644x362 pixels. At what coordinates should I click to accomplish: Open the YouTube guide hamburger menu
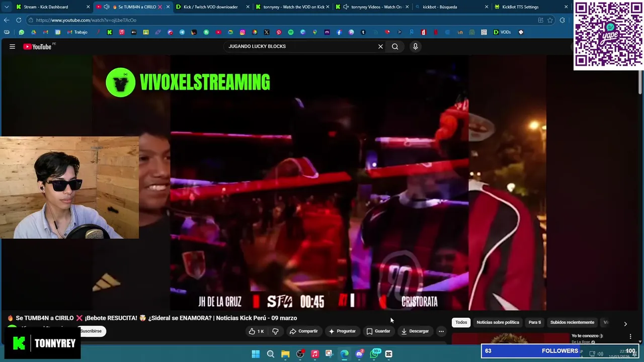tap(12, 46)
